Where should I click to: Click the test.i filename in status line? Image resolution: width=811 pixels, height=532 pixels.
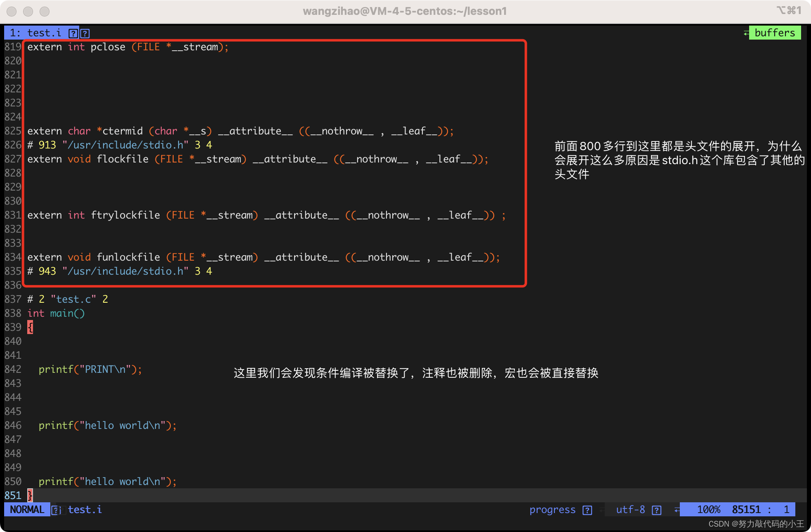[85, 510]
